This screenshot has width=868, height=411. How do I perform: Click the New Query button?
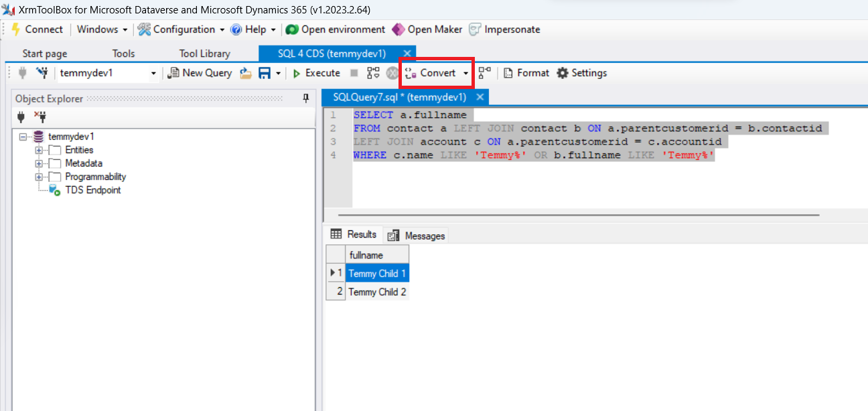[200, 73]
